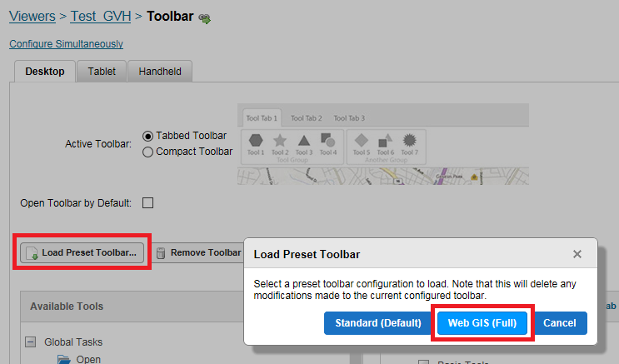Select the Compact Toolbar radio button

[x=147, y=152]
